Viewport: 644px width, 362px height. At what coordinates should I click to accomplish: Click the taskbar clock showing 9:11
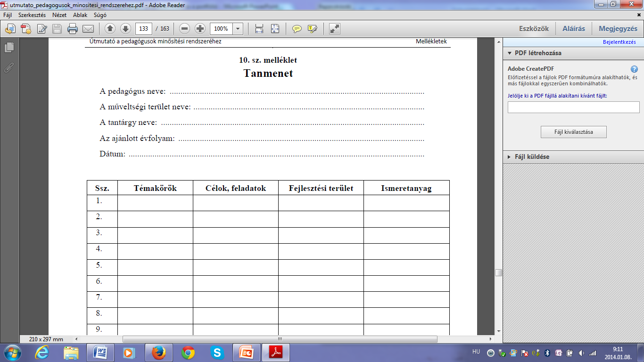(x=618, y=349)
